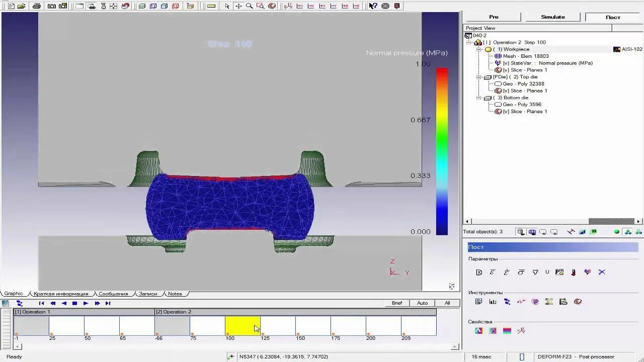The width and height of the screenshot is (644, 362).
Task: Click the context help arrow-question icon
Action: (x=373, y=6)
